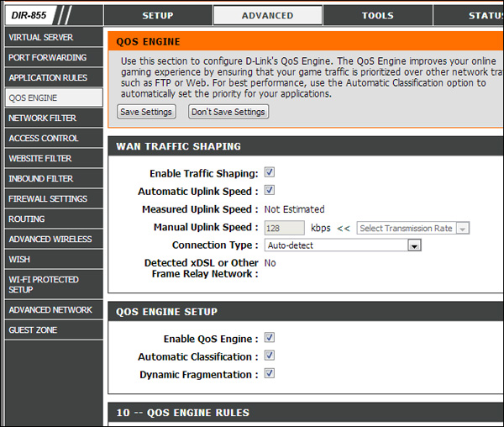Viewport: 504px width, 427px height.
Task: Toggle Automatic Uplink Speed checkbox
Action: (x=270, y=191)
